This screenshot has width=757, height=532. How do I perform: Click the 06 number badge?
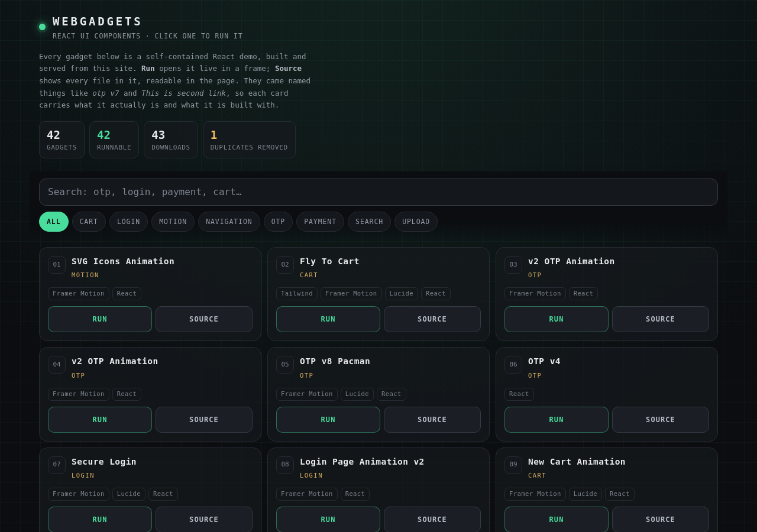(x=513, y=365)
